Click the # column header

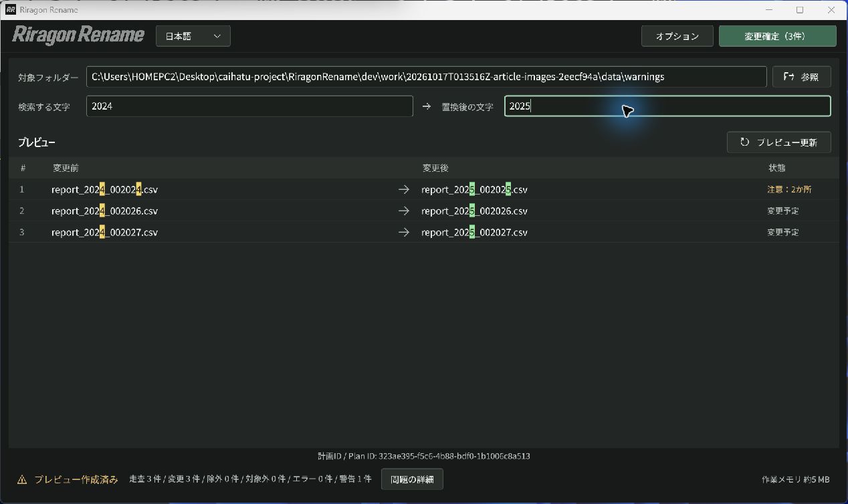[23, 168]
